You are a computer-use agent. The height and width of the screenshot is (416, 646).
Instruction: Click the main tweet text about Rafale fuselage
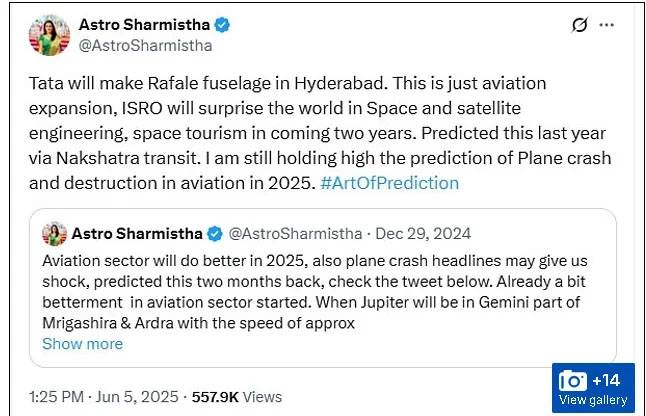tap(320, 133)
